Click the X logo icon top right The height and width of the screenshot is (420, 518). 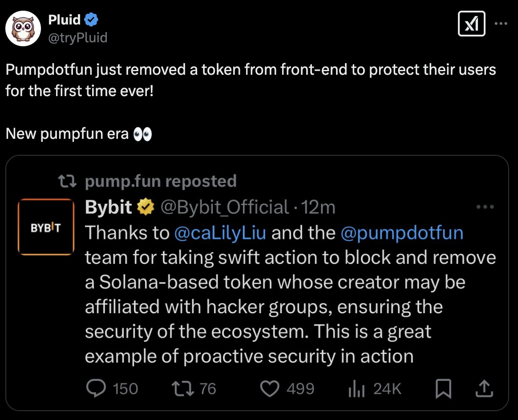tap(471, 24)
